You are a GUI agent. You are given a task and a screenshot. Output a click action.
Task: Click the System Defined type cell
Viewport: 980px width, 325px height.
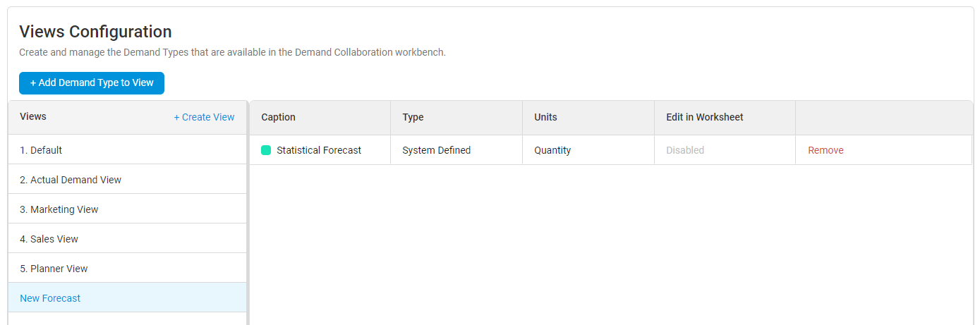436,150
